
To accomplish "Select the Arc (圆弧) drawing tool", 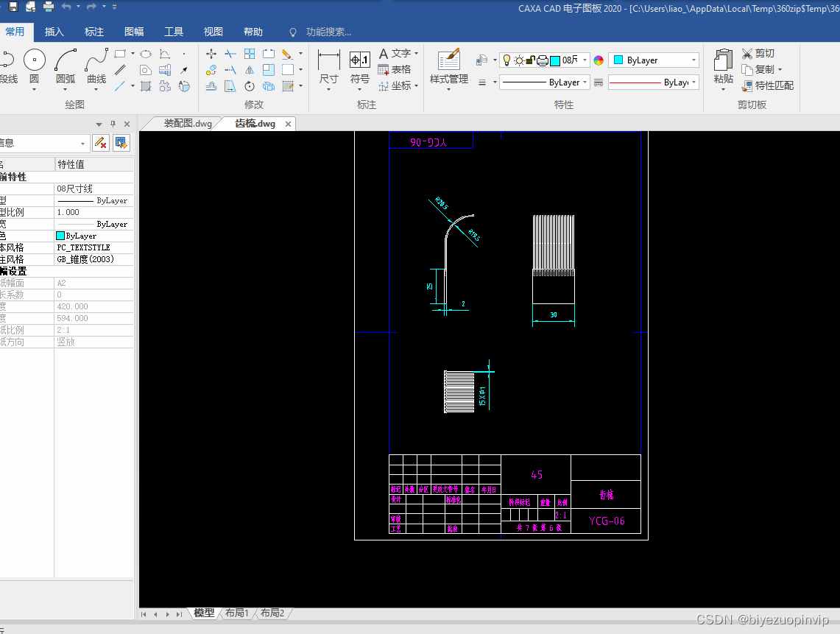I will coord(66,66).
